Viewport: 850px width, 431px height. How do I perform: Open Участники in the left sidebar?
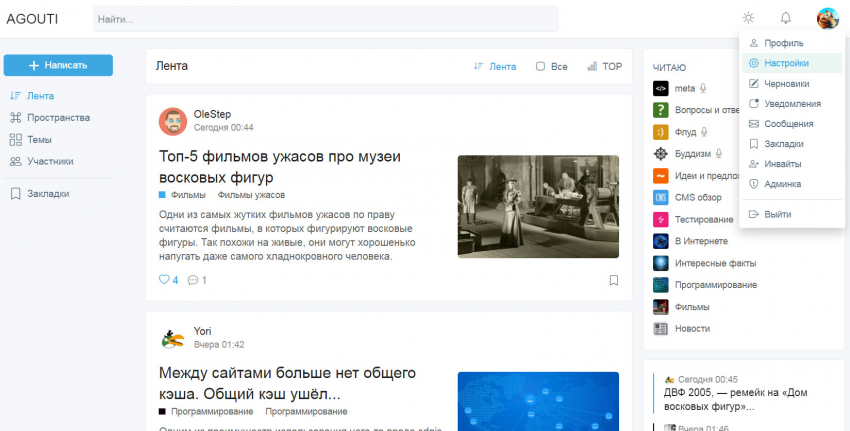click(x=42, y=161)
